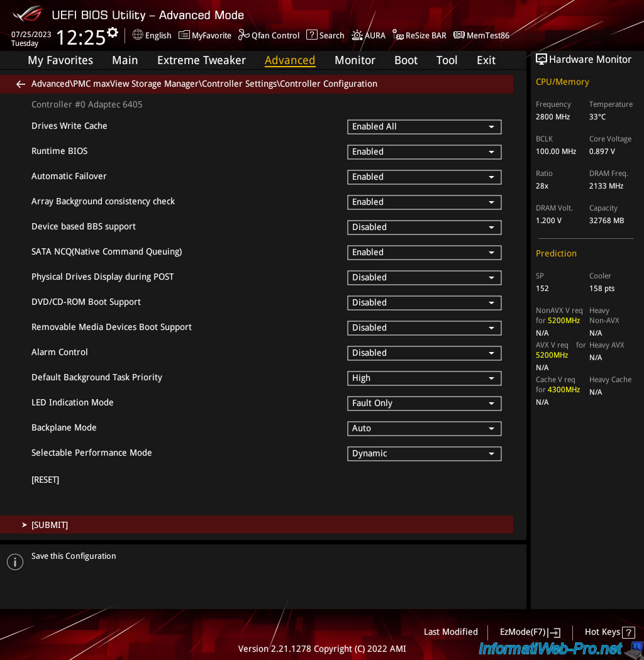Open Automatic Failover dropdown

tap(424, 177)
